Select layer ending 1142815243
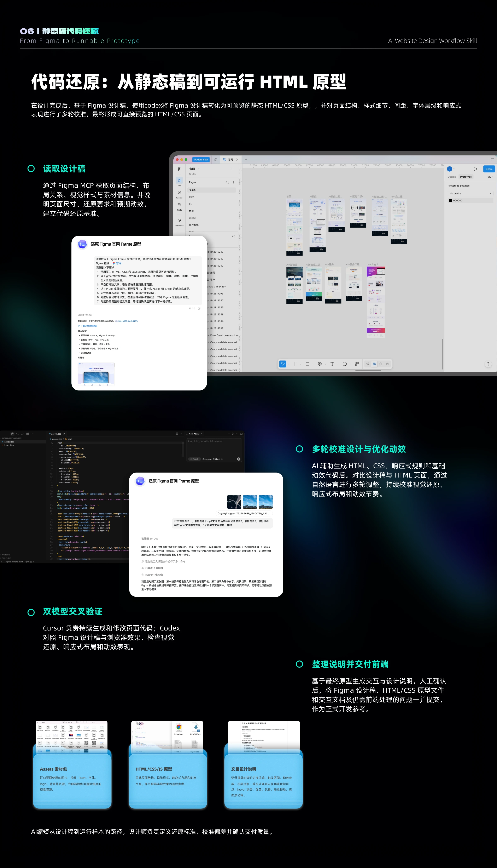Image resolution: width=497 pixels, height=868 pixels. pos(215,252)
